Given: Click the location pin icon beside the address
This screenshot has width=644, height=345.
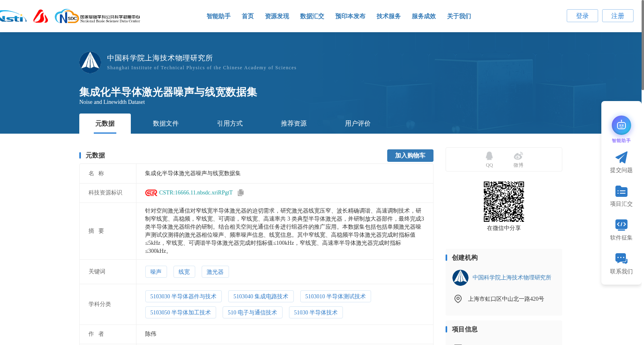Looking at the screenshot, I should (x=458, y=299).
